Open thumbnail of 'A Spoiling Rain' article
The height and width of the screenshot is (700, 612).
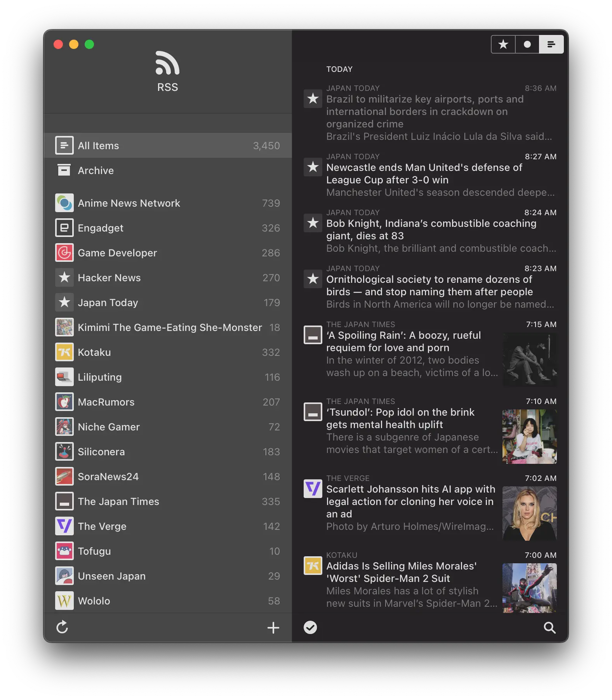(530, 360)
